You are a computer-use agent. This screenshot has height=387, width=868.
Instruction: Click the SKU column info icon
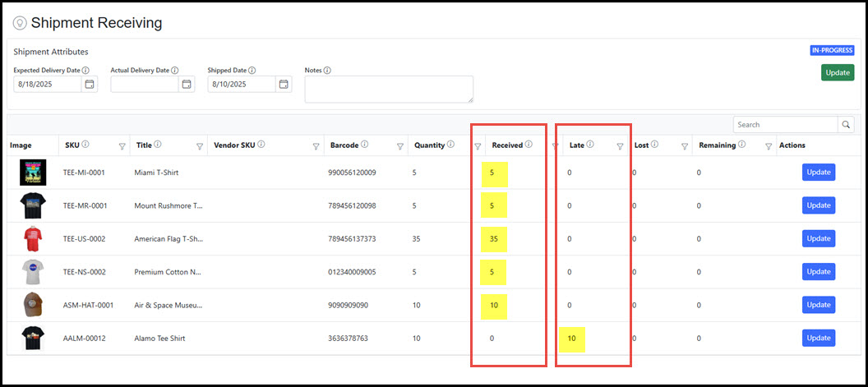tap(85, 145)
